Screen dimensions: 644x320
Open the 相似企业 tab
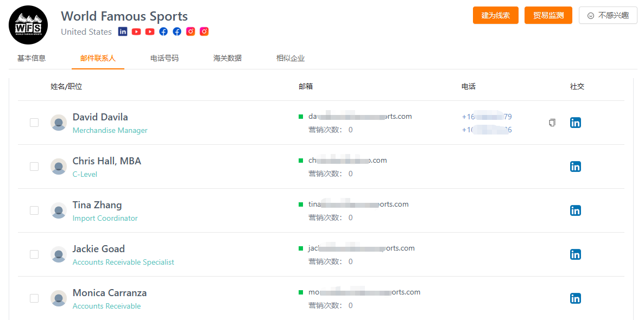coord(291,58)
